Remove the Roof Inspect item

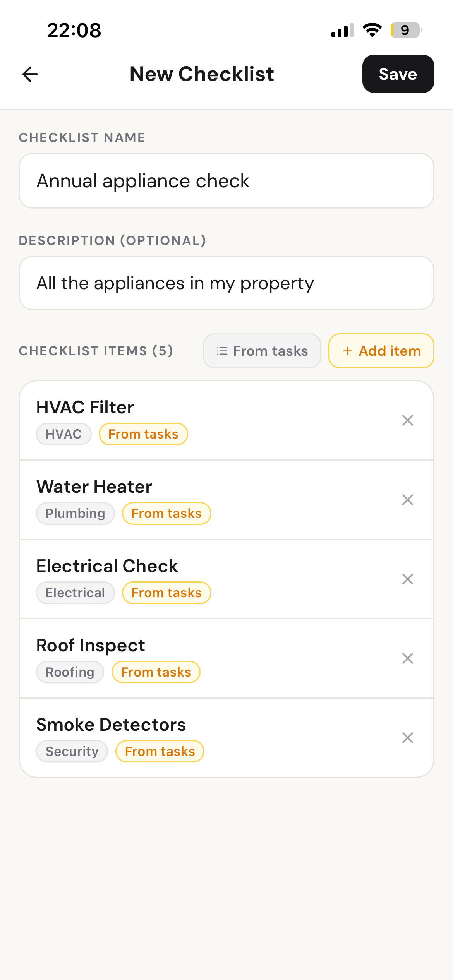coord(407,658)
